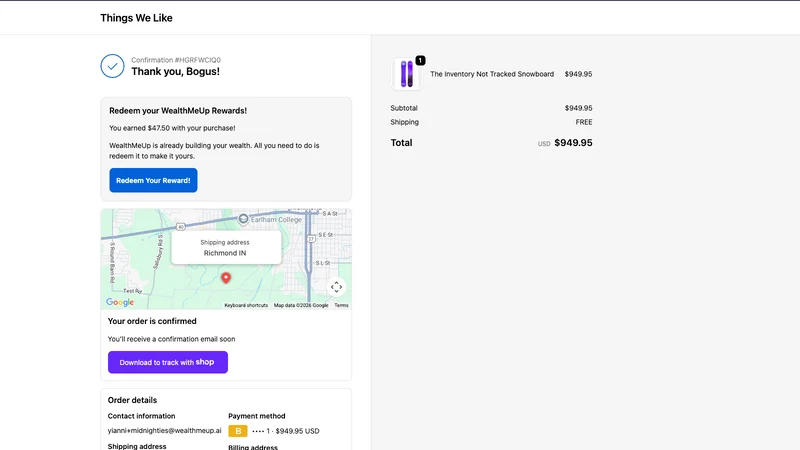Click the Things We Like store title

[x=136, y=18]
